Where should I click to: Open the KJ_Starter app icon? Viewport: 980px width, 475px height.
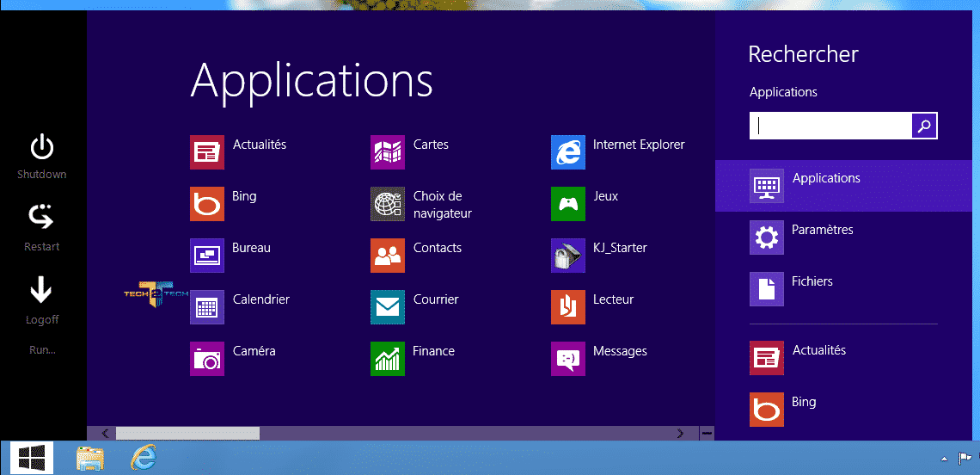click(x=568, y=256)
